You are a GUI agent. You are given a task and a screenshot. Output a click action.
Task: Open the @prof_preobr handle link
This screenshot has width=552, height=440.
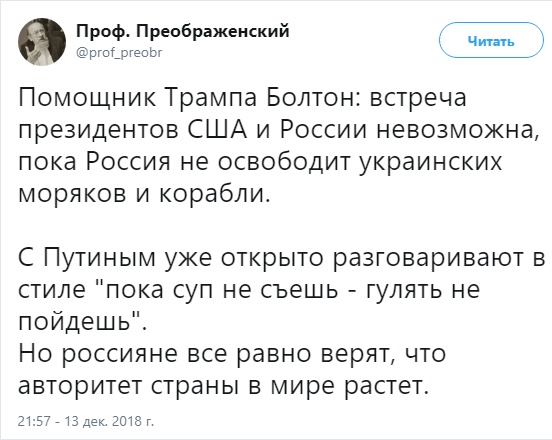point(119,53)
